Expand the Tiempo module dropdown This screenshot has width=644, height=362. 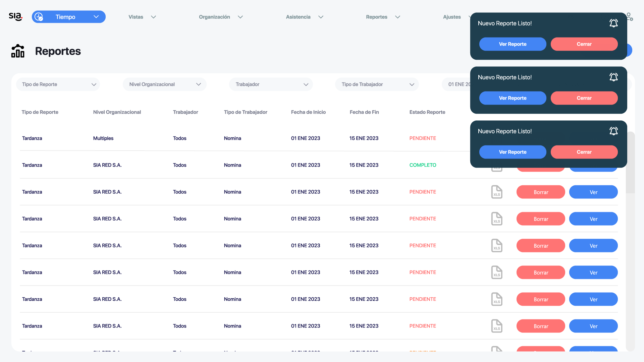tap(96, 17)
